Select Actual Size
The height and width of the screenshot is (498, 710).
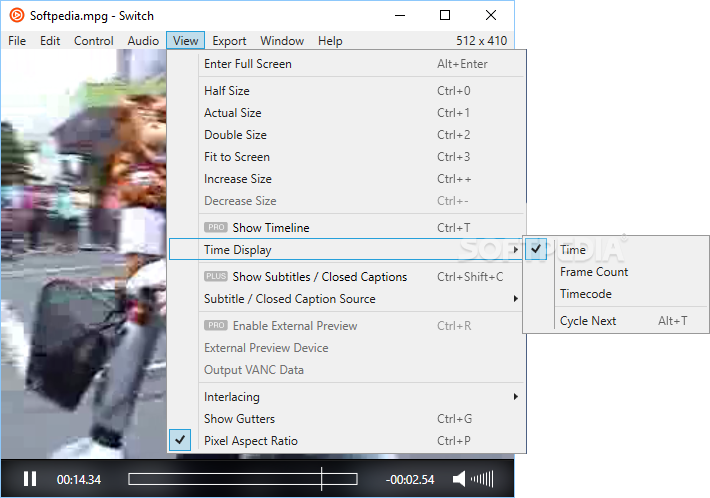(x=347, y=113)
